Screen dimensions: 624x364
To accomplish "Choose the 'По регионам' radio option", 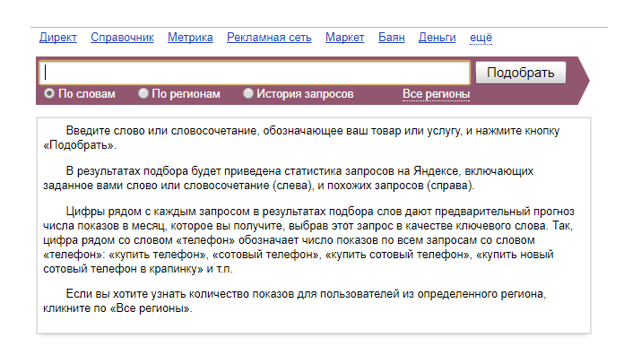I will click(143, 93).
